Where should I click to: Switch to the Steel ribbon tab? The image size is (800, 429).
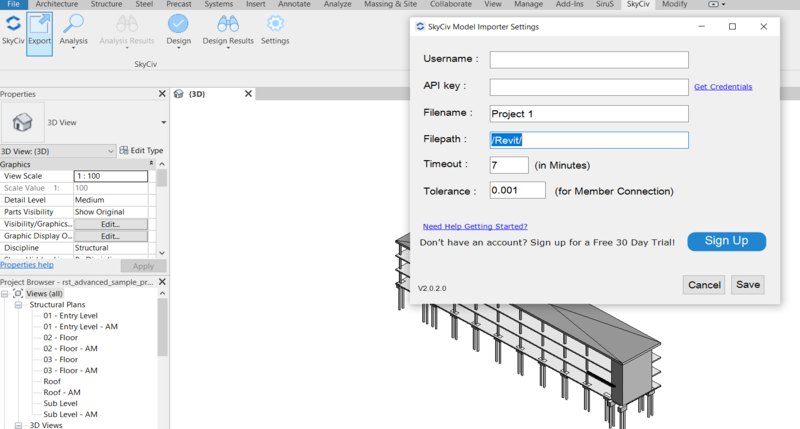(144, 4)
